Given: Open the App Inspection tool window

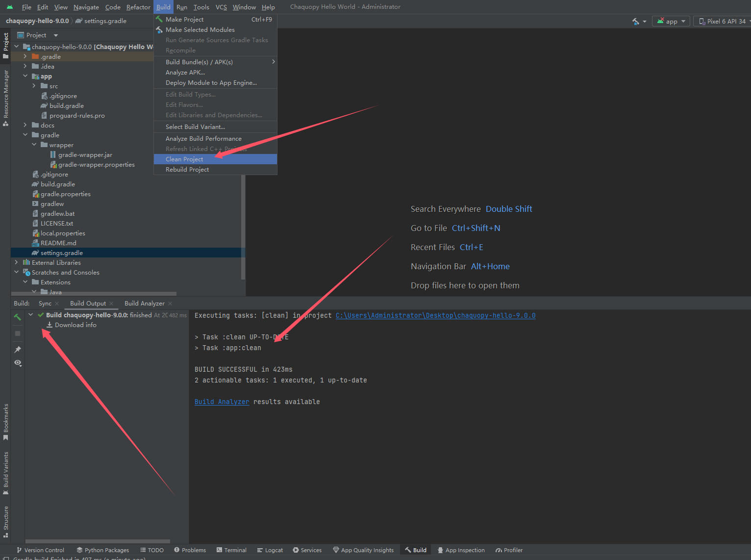Looking at the screenshot, I should click(461, 550).
